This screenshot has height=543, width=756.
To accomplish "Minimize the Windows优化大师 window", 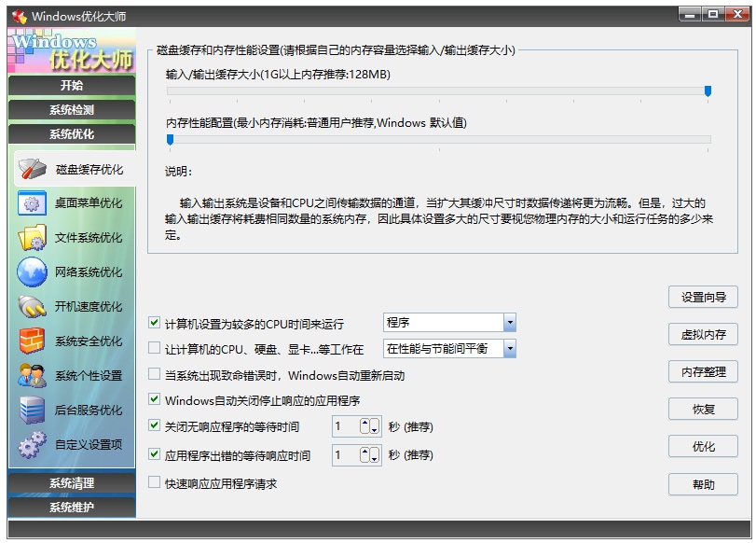I will pos(690,15).
